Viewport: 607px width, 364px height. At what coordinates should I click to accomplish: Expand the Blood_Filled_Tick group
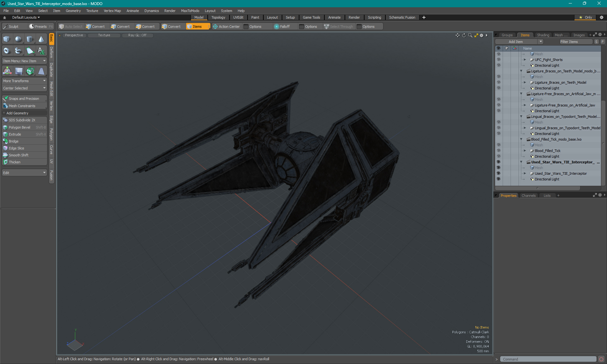click(x=525, y=151)
